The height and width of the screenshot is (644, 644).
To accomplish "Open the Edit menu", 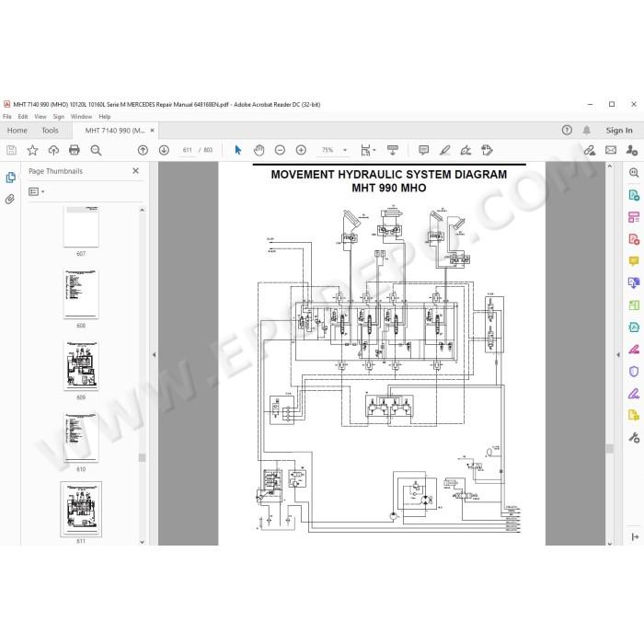I will [23, 117].
